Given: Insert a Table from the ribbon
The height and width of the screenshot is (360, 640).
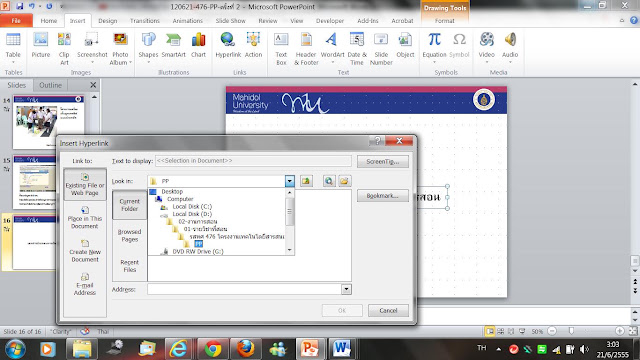Looking at the screenshot, I should [x=13, y=47].
